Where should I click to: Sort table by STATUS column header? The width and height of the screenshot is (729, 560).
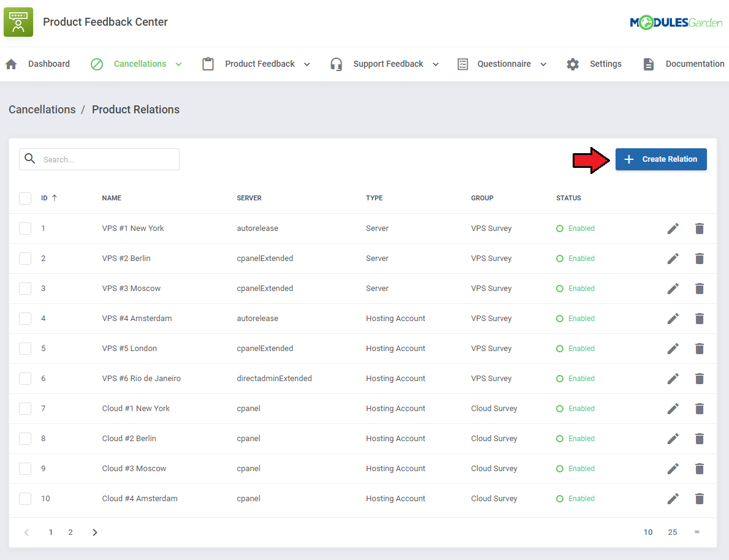coord(568,198)
